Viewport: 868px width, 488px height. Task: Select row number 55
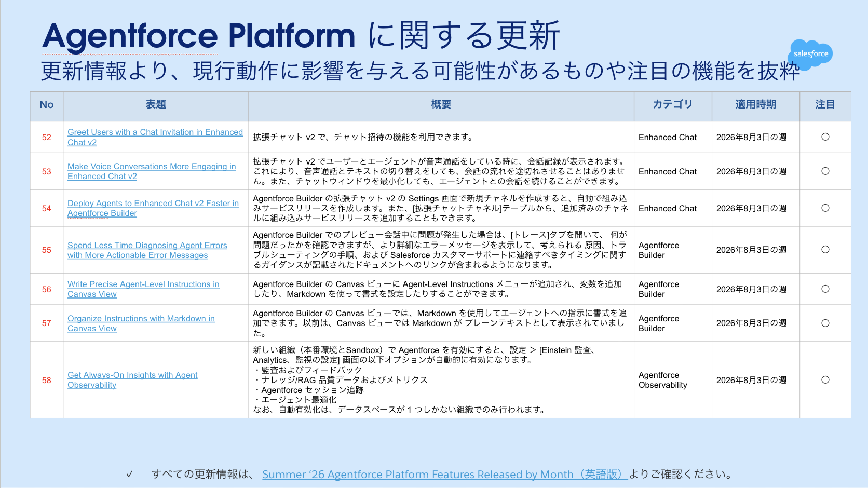click(x=47, y=250)
